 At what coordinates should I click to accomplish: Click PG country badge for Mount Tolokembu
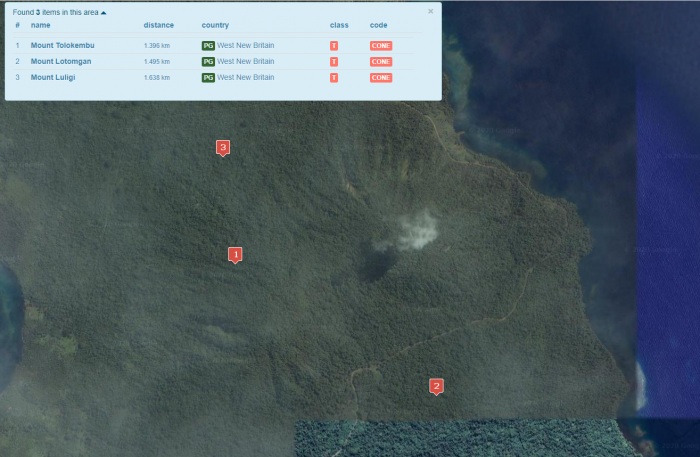tap(208, 46)
